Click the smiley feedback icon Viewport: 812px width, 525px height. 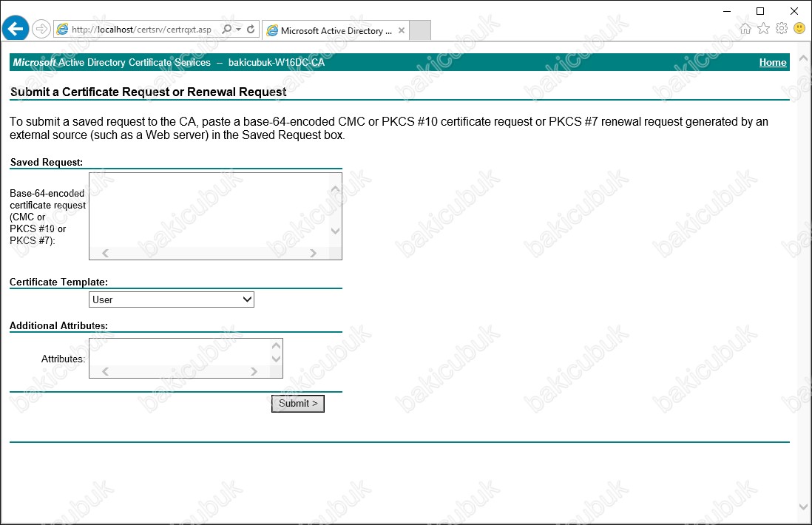[x=799, y=29]
